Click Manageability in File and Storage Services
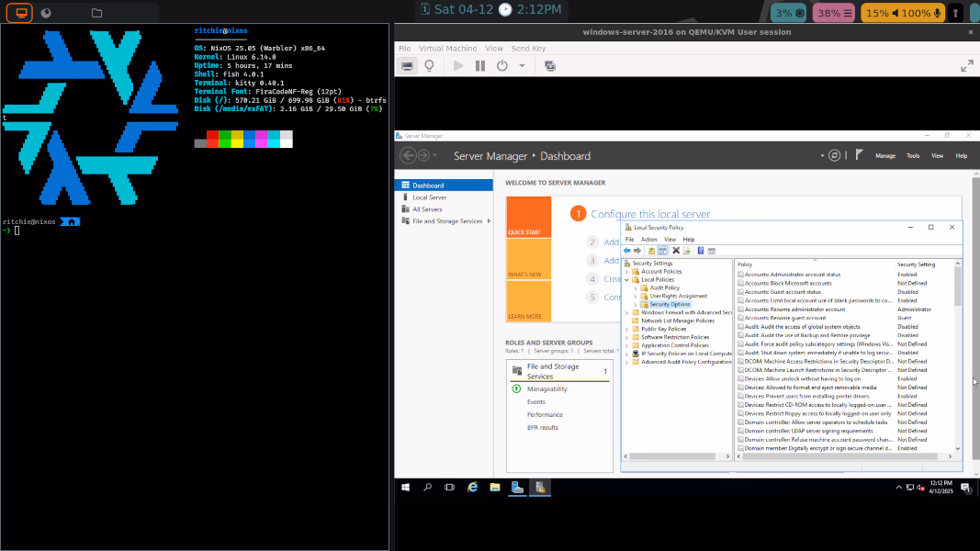The height and width of the screenshot is (551, 980). pos(546,388)
